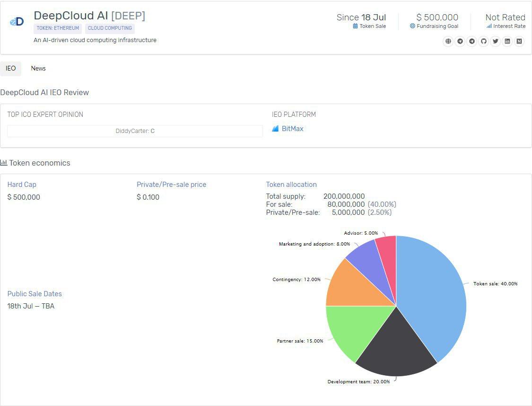Click the 'Not Rated' interest rate text

pos(506,18)
